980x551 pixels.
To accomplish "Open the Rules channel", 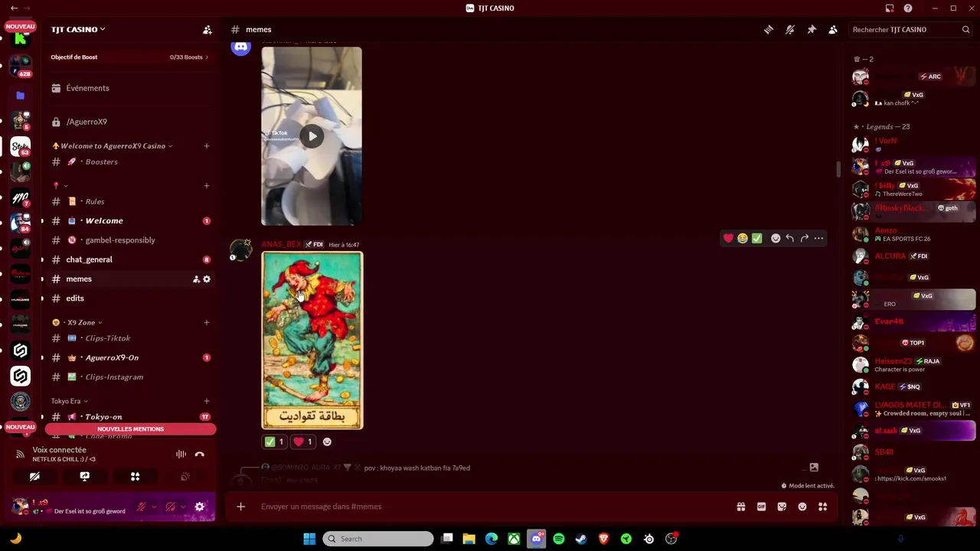I will point(129,201).
